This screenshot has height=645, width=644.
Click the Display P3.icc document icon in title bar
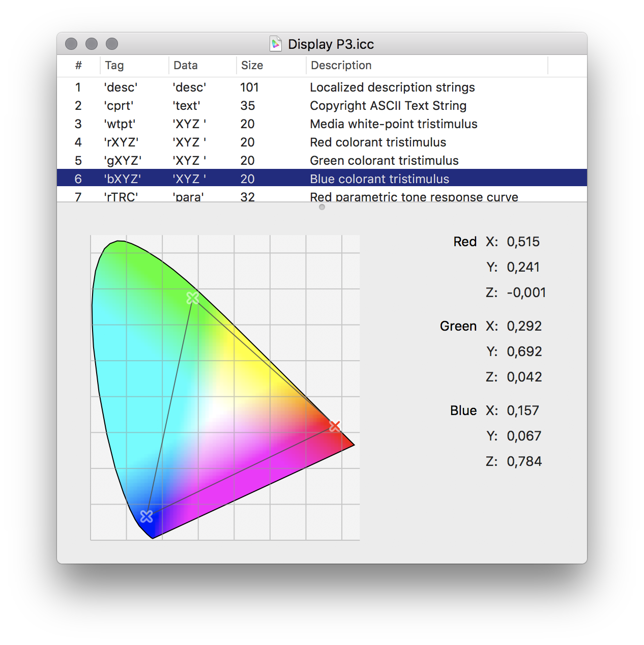276,44
